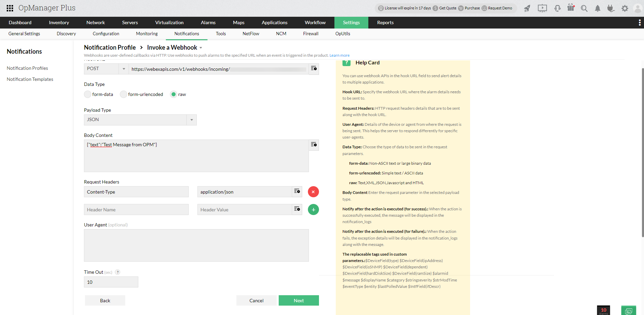Image resolution: width=644 pixels, height=315 pixels.
Task: Select the form-data radio button
Action: [x=88, y=94]
